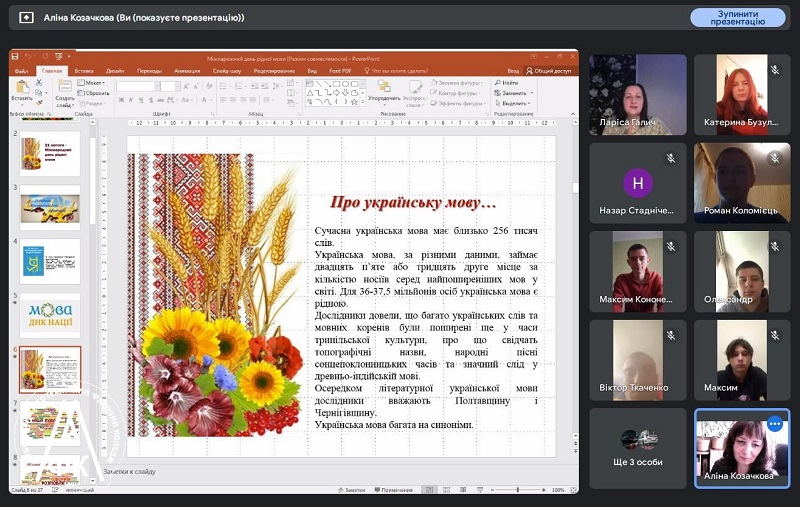Click the Вход sign-in link
800x507 pixels.
coord(513,71)
